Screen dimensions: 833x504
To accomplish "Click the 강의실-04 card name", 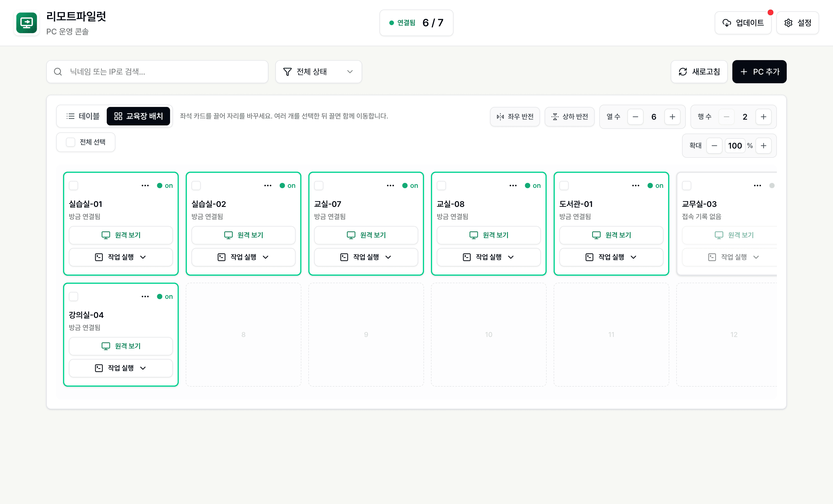I will [x=86, y=315].
